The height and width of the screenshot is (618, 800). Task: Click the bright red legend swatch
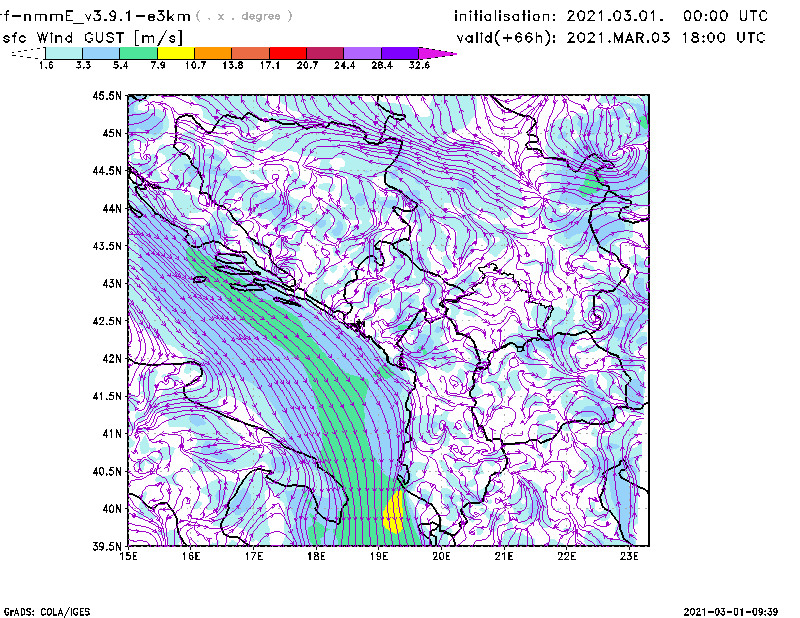pos(288,53)
